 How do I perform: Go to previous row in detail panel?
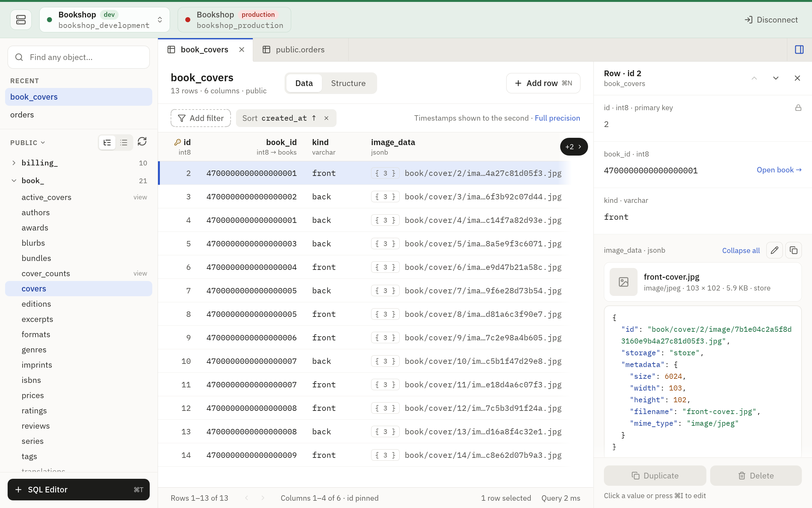(754, 78)
